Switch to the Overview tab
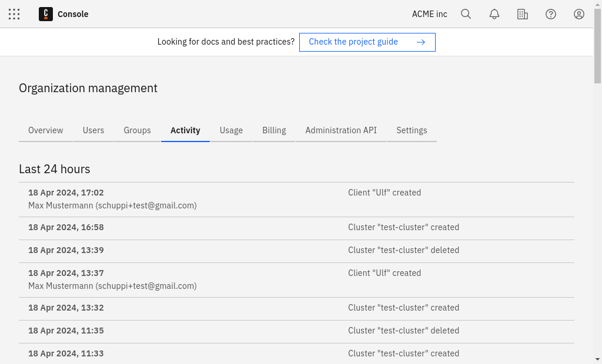 coord(46,130)
